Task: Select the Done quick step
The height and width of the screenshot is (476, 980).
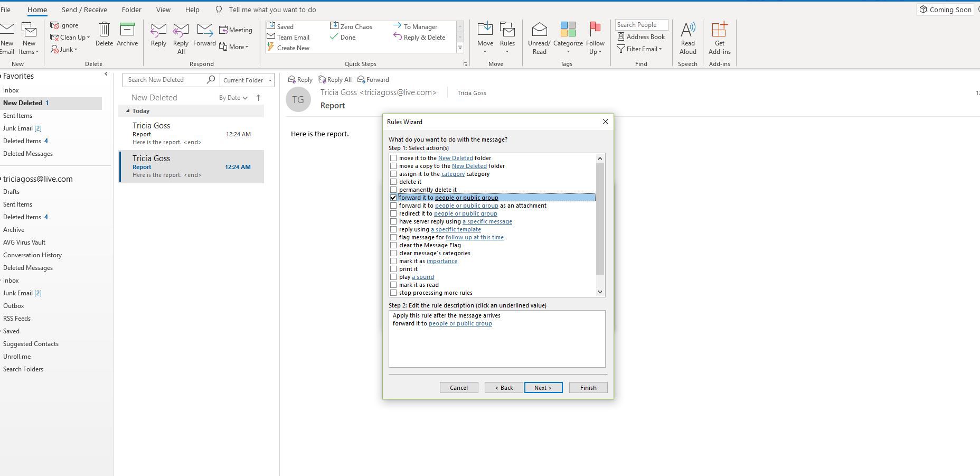Action: pyautogui.click(x=343, y=37)
